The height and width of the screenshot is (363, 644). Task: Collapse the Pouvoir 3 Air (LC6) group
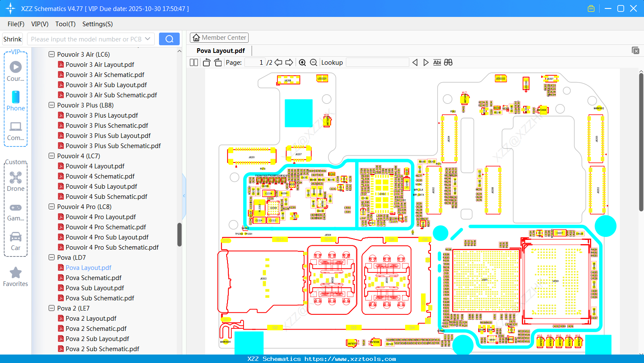pos(52,54)
